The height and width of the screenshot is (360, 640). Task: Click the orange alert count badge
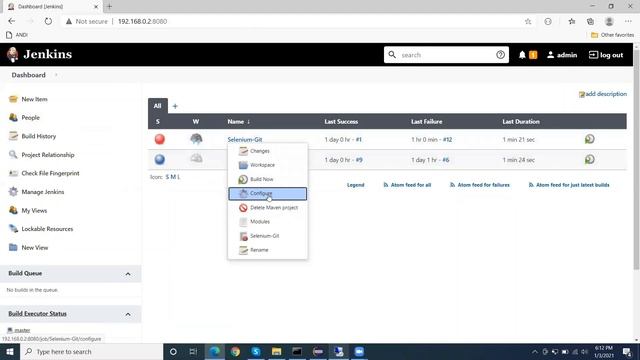(533, 55)
